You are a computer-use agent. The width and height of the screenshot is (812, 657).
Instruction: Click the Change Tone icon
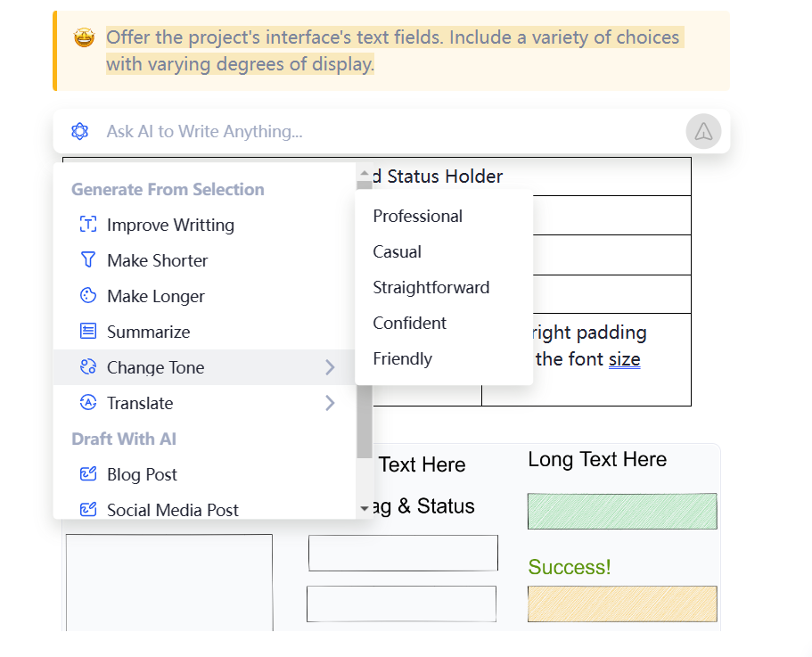coord(87,367)
